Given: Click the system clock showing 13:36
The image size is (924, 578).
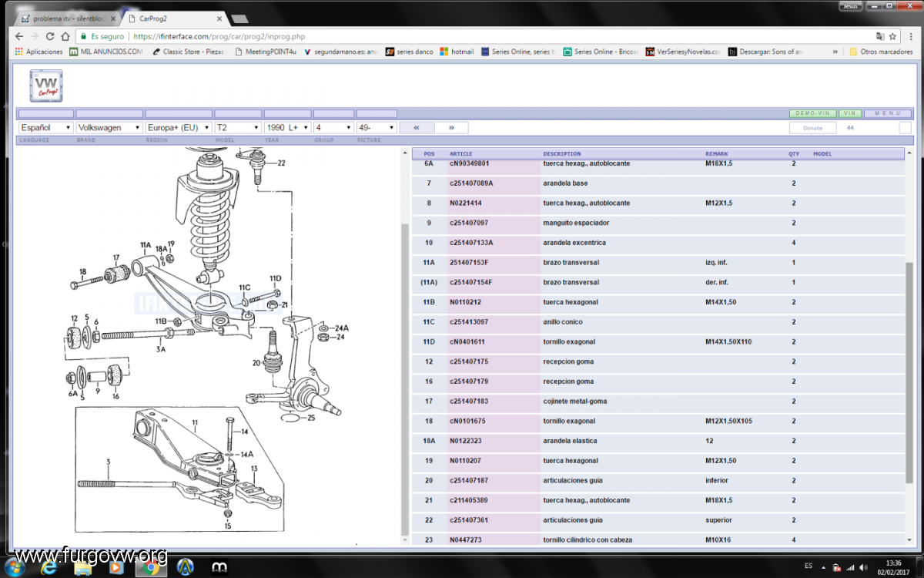Looking at the screenshot, I should point(893,563).
